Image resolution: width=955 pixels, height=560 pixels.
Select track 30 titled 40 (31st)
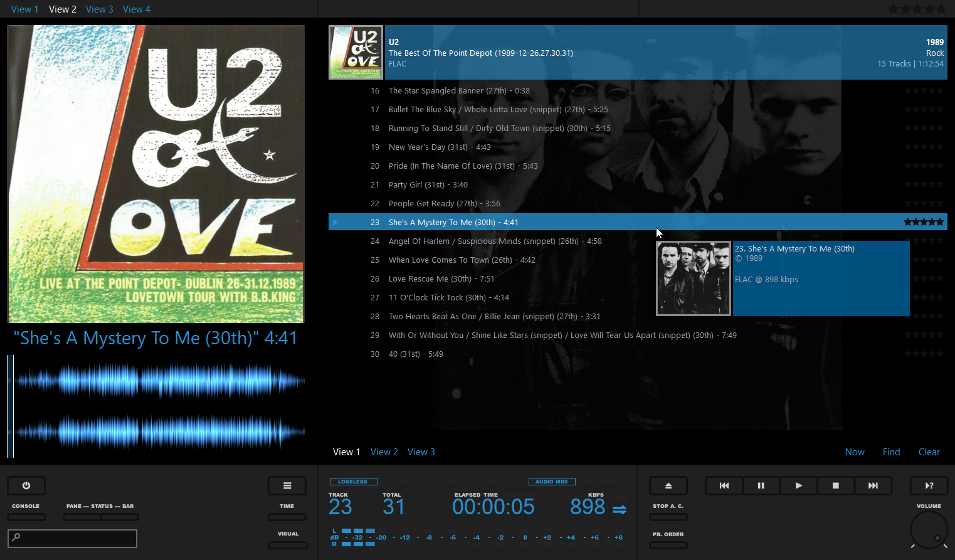pos(638,354)
